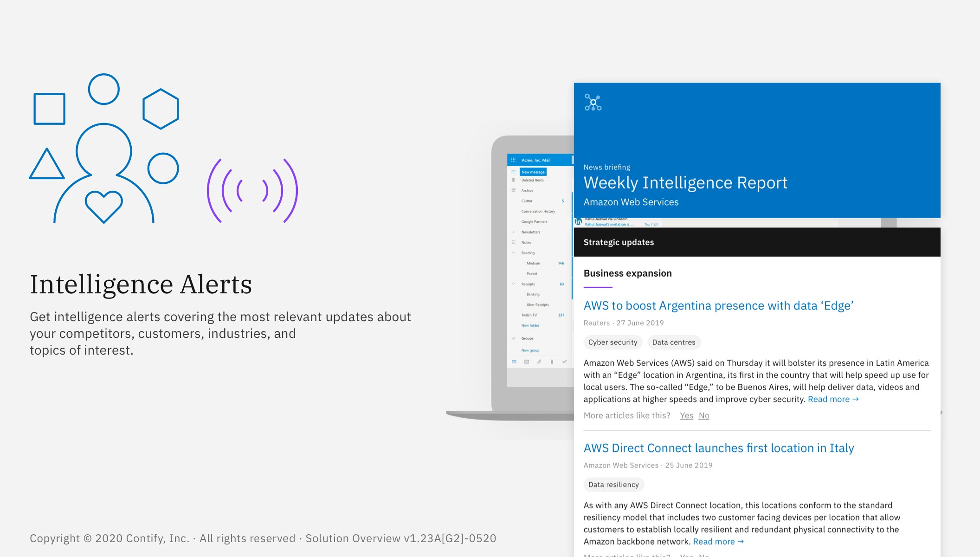Select Yes for more Argentina articles

click(x=686, y=415)
